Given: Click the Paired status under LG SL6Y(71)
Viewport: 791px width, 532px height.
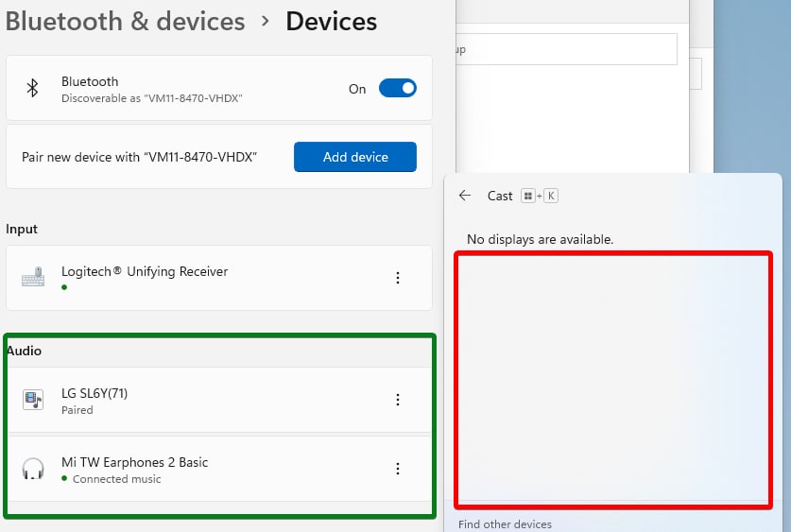Looking at the screenshot, I should pyautogui.click(x=77, y=410).
